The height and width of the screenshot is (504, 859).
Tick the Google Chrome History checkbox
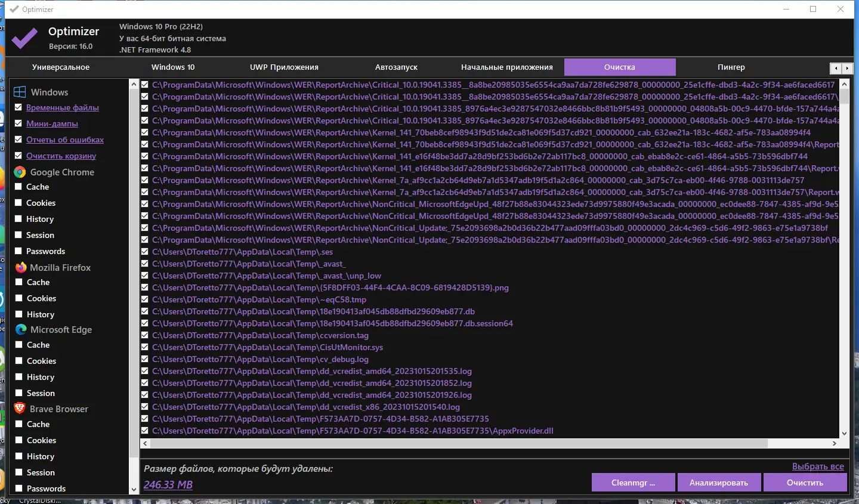[x=18, y=219]
